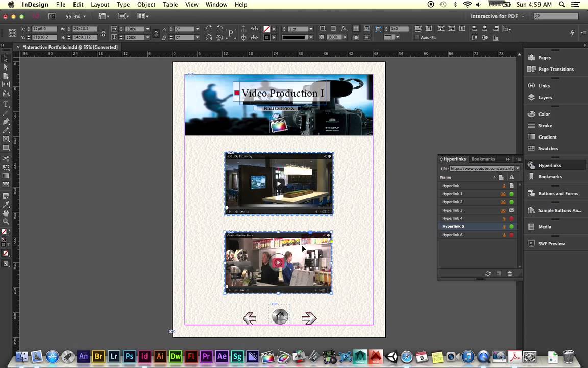
Task: Click the reference point locator grid
Action: tap(12, 33)
